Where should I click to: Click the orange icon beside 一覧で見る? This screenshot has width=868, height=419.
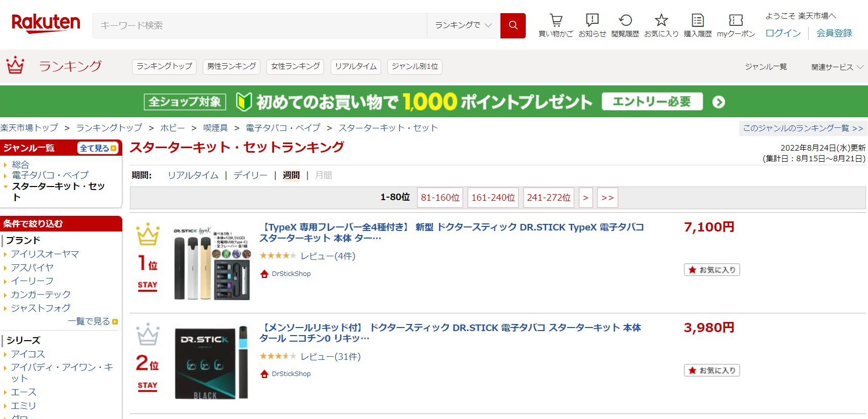[x=115, y=321]
